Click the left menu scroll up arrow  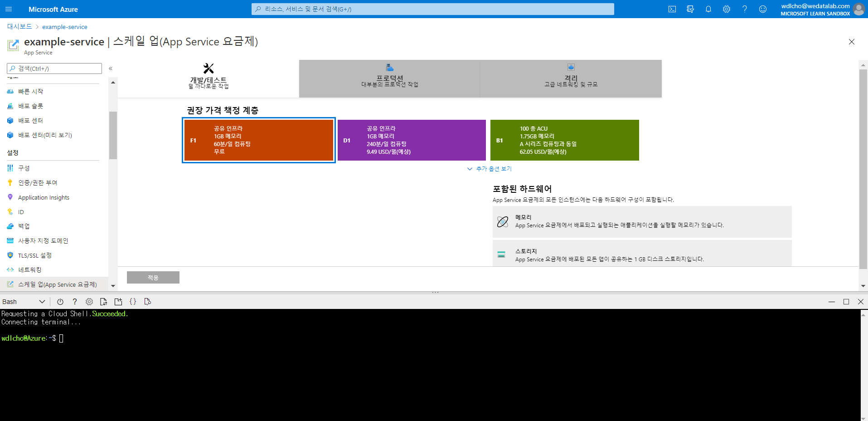[x=113, y=83]
